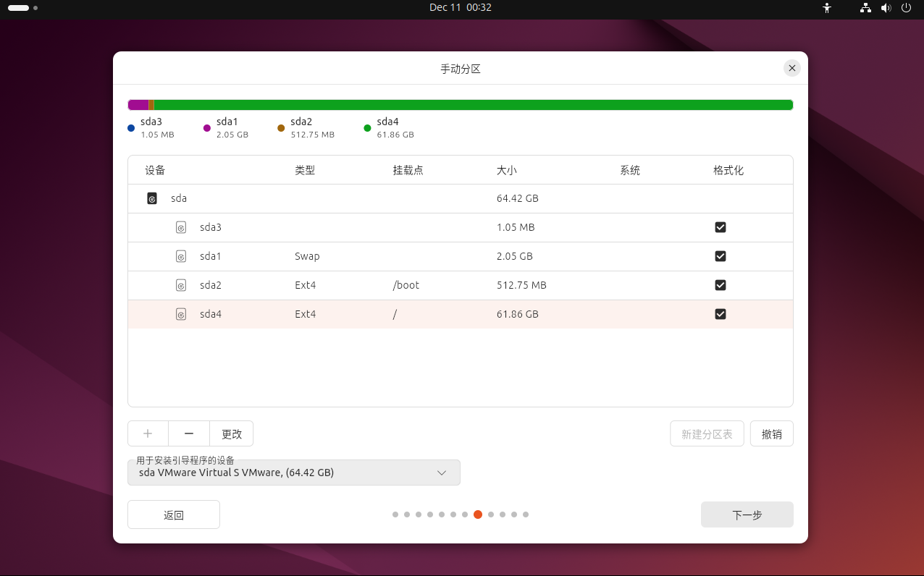Continue with the 下一步 button
The image size is (924, 576).
coord(747,514)
